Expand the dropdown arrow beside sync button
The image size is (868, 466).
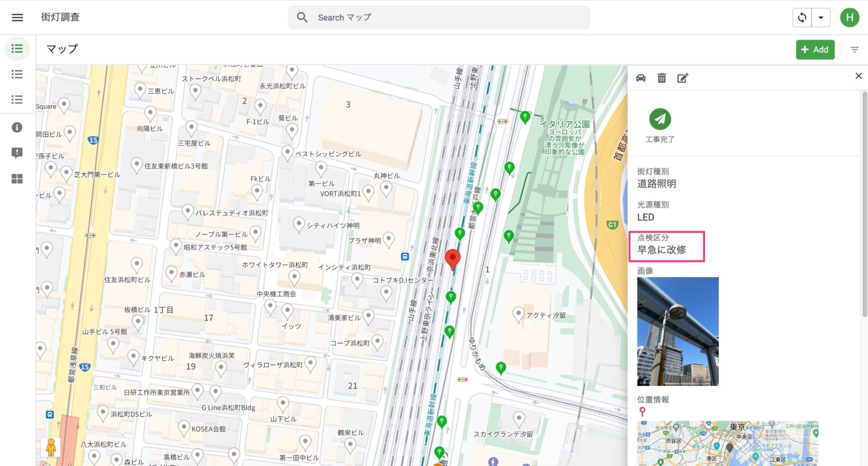coord(821,17)
